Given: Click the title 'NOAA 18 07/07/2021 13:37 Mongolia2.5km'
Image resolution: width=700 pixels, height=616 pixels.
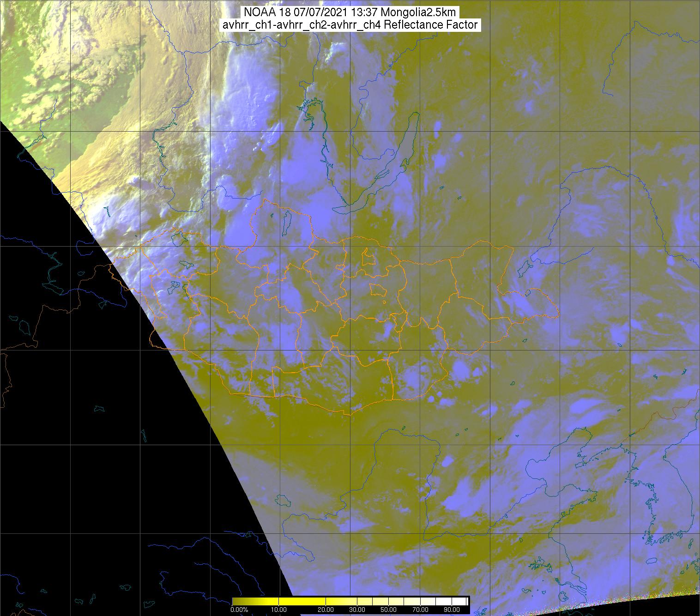Looking at the screenshot, I should point(350,12).
